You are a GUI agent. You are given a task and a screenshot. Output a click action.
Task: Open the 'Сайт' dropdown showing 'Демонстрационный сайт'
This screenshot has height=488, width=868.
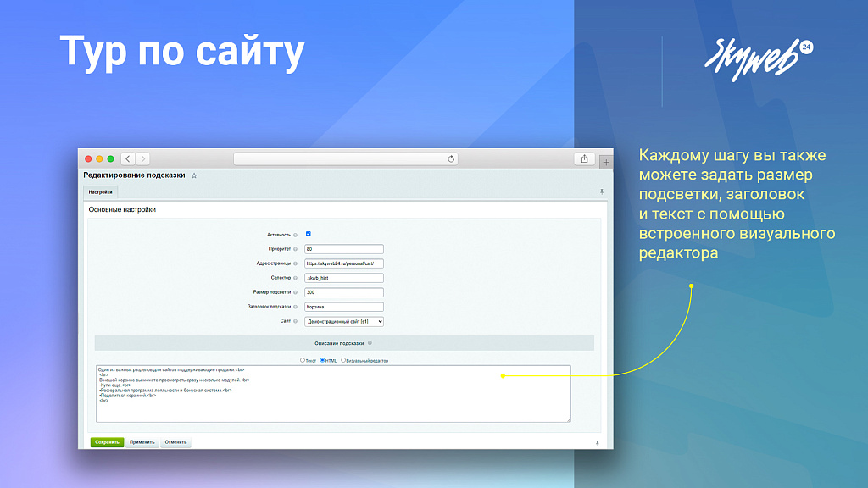pos(344,322)
